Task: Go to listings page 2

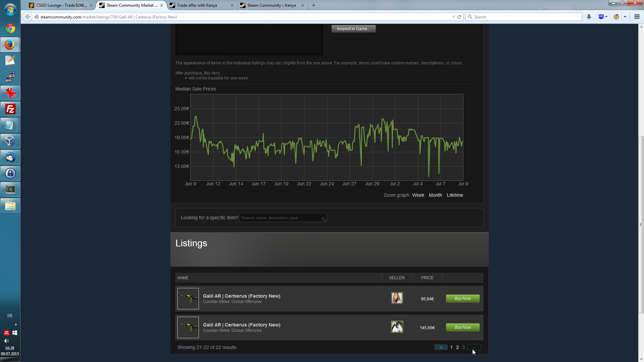Action: pos(457,347)
